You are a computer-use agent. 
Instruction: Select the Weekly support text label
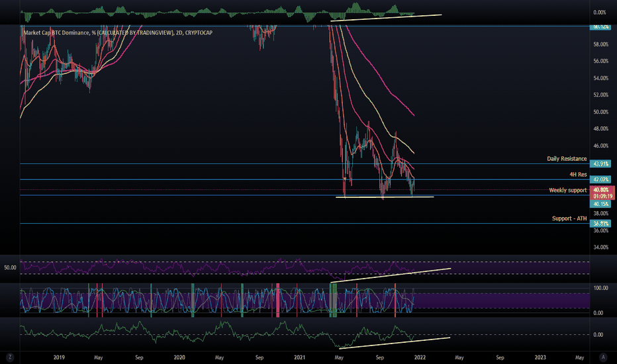pos(568,190)
